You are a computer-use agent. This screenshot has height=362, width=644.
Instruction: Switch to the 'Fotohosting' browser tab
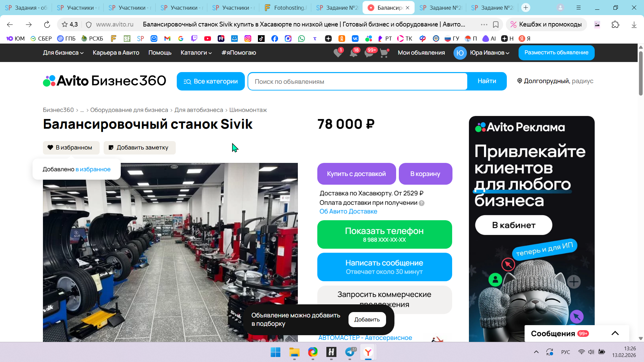pyautogui.click(x=286, y=7)
